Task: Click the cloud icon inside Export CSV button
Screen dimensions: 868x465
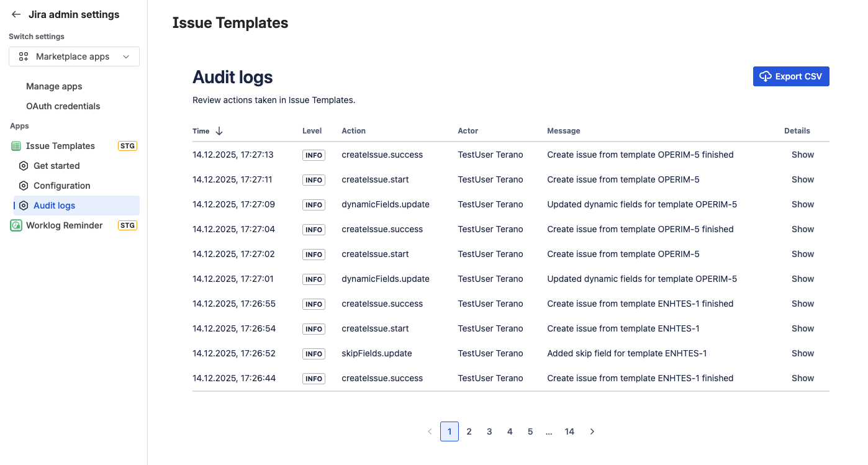Action: point(765,76)
